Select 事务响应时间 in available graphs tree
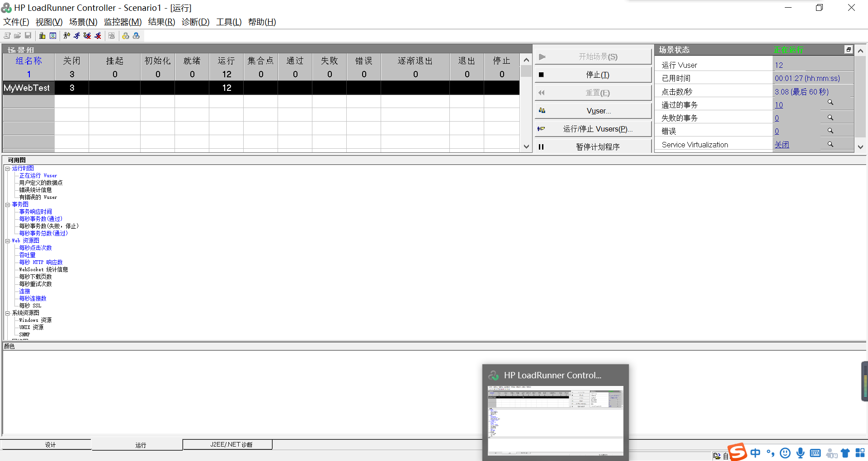 (35, 212)
